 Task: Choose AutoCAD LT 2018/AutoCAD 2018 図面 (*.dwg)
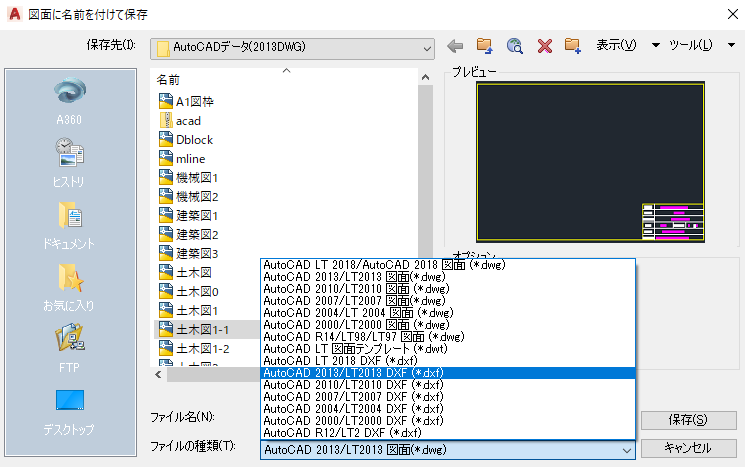pyautogui.click(x=448, y=265)
